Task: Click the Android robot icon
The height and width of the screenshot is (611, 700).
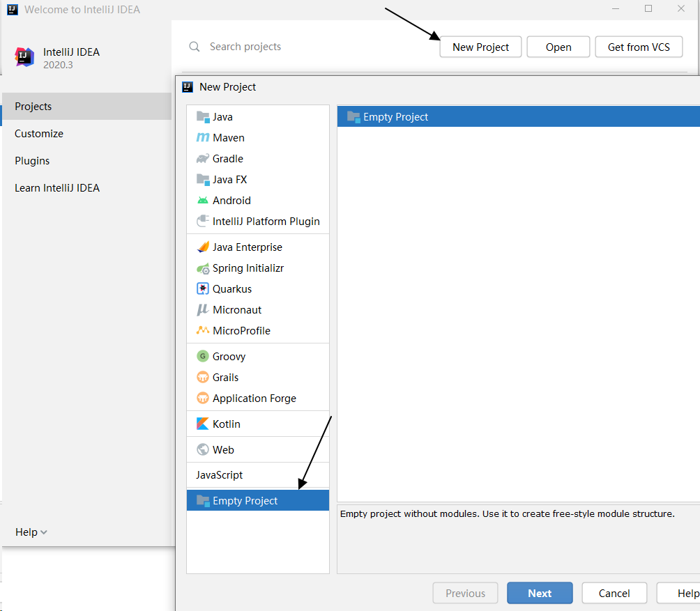Action: click(x=203, y=201)
